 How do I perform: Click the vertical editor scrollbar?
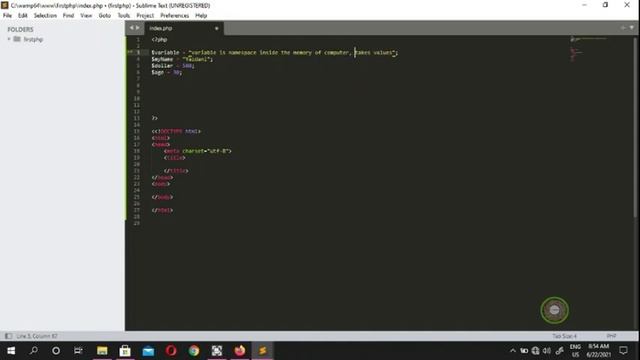tap(635, 127)
